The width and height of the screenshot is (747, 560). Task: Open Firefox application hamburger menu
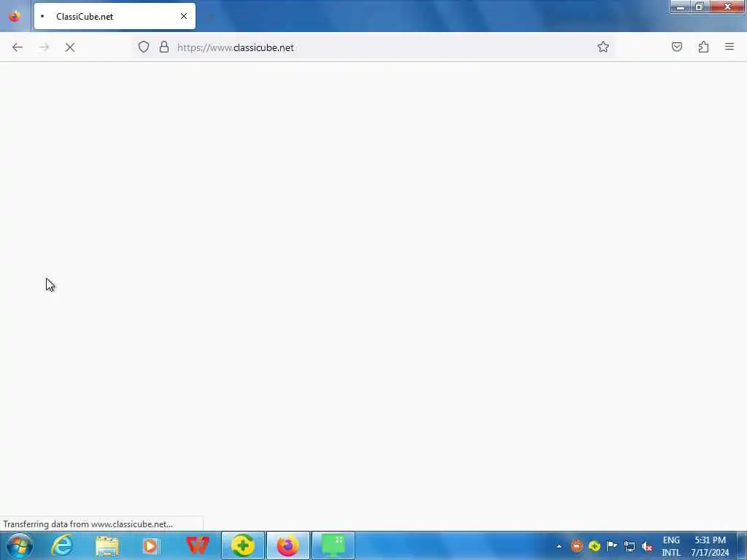pyautogui.click(x=729, y=47)
